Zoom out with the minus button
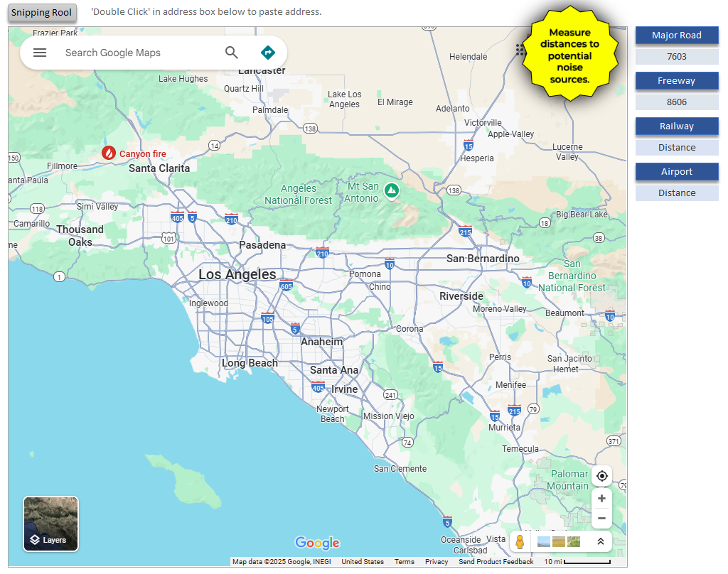728x574 pixels. (x=601, y=519)
